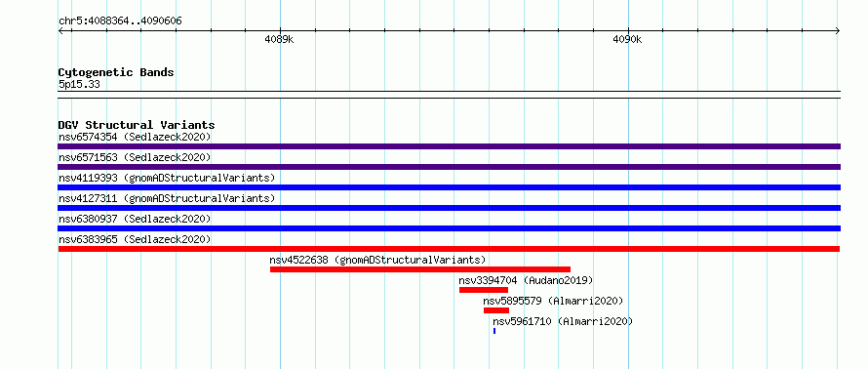Click the red bar under nsv6383965

pyautogui.click(x=449, y=249)
